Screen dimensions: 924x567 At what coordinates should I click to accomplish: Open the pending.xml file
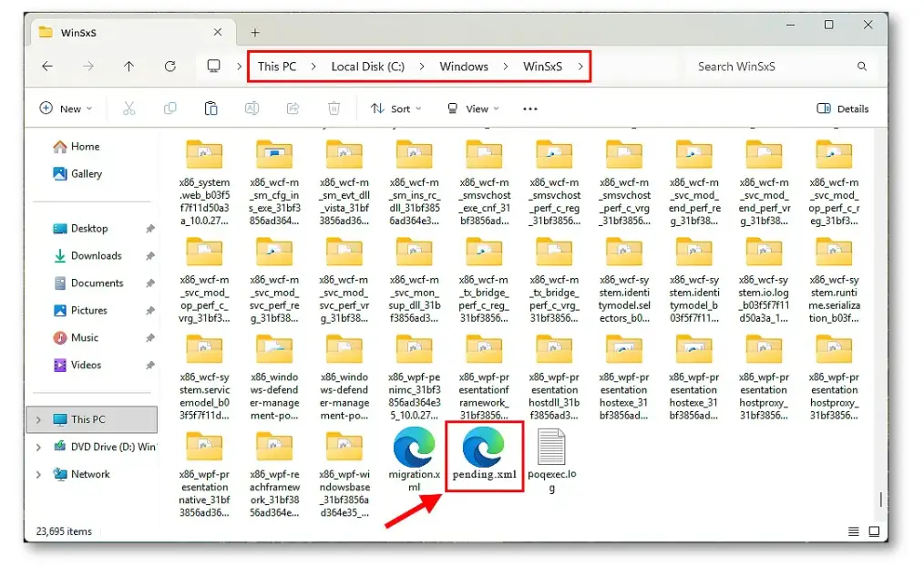point(484,454)
